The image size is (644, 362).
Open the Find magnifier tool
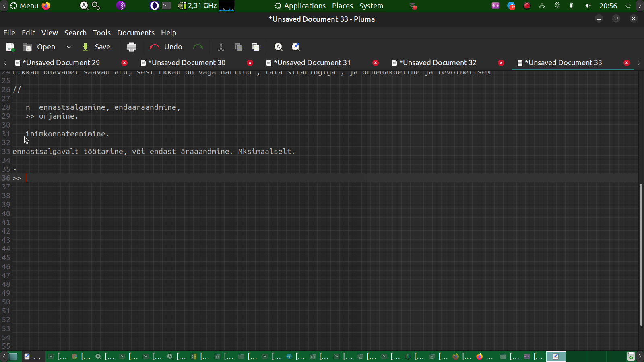click(278, 47)
